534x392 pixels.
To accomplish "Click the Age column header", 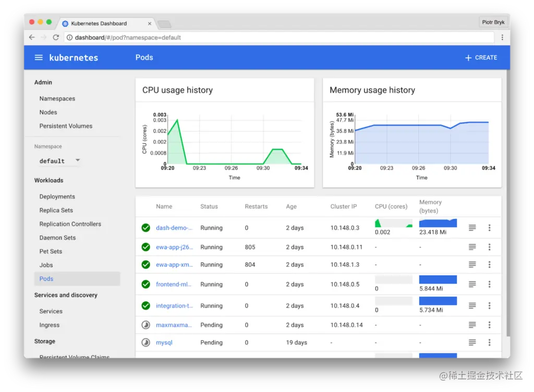I will [x=291, y=206].
